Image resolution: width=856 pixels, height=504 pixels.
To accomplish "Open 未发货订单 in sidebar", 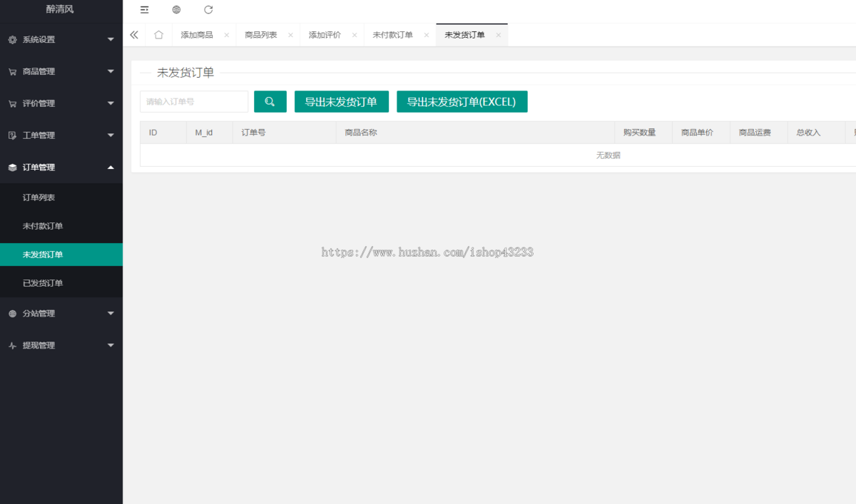I will tap(61, 254).
